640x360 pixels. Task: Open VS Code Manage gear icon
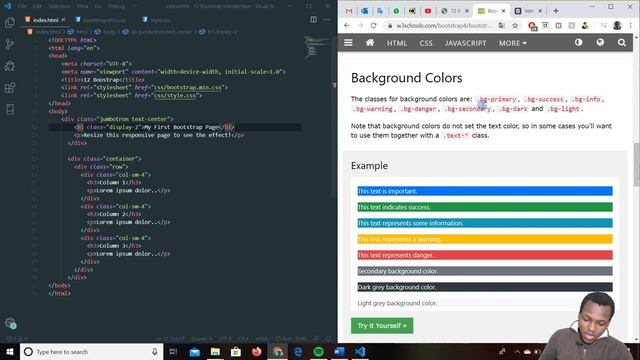click(x=10, y=323)
